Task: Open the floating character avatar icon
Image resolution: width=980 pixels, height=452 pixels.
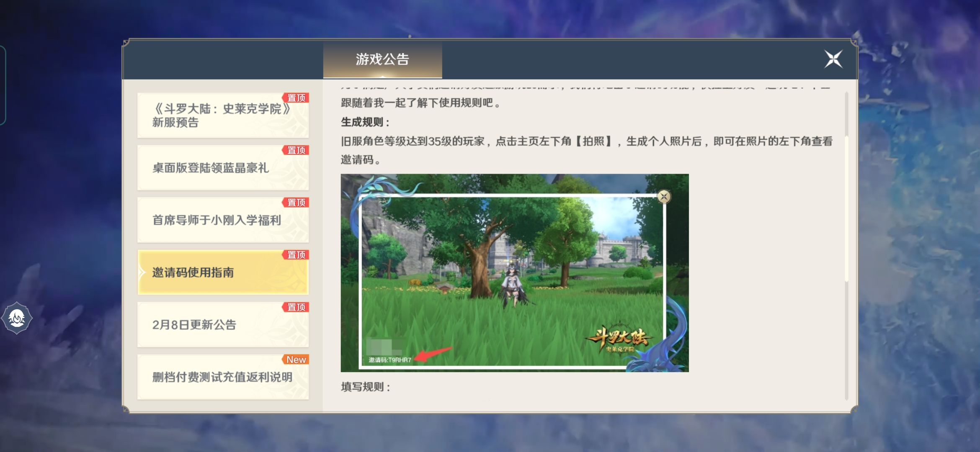Action: [17, 318]
